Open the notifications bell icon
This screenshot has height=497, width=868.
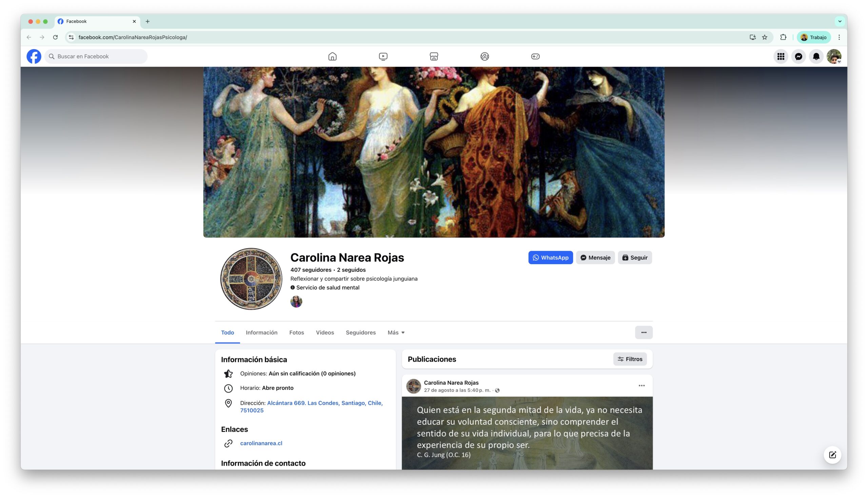pyautogui.click(x=816, y=56)
